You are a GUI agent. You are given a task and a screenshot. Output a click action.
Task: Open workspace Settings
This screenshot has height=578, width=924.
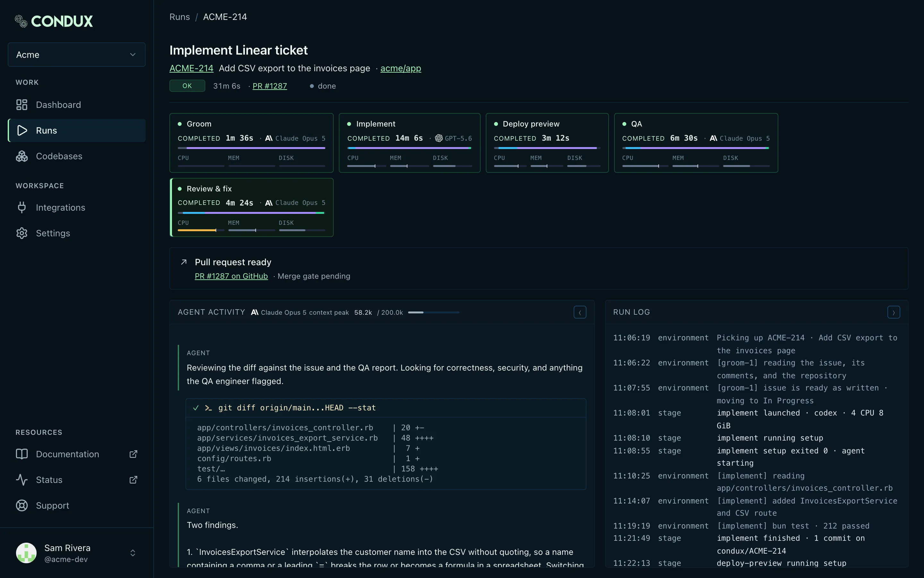click(x=76, y=233)
